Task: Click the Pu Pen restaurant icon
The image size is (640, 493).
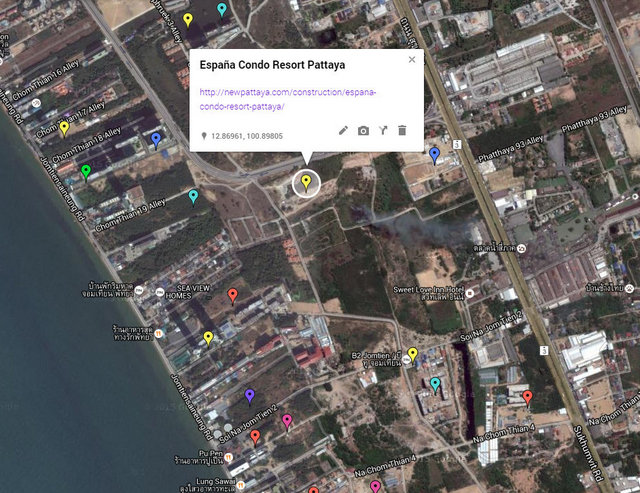Action: pos(229,457)
